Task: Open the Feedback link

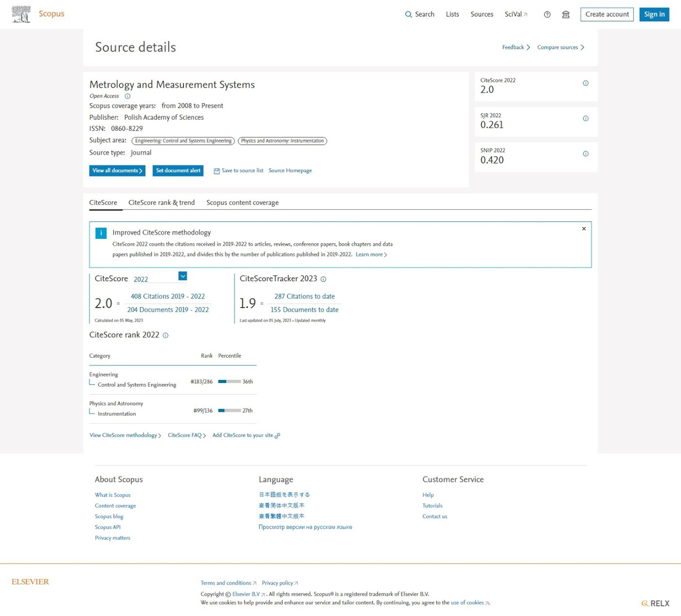Action: pos(516,47)
